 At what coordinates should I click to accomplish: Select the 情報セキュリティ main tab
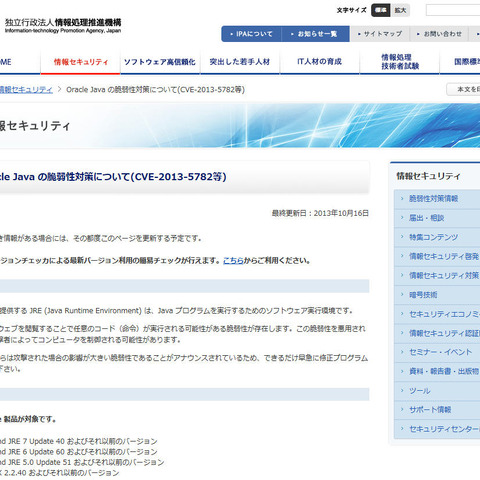(x=81, y=62)
